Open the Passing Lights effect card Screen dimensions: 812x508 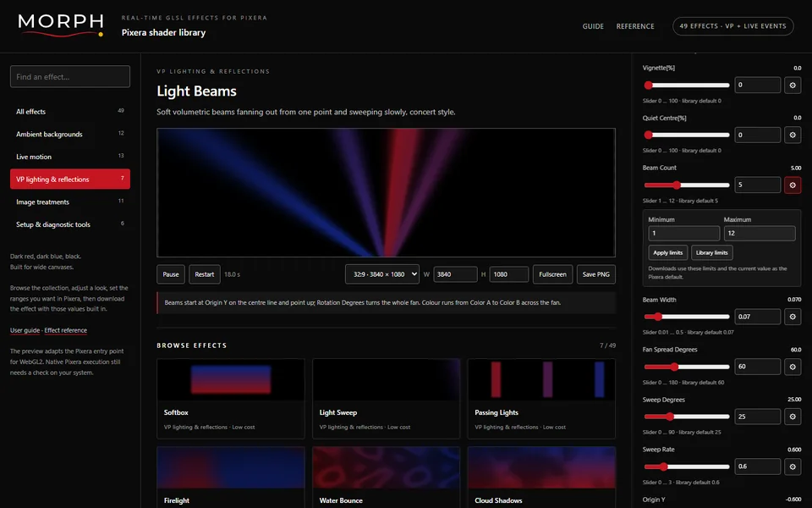point(541,399)
